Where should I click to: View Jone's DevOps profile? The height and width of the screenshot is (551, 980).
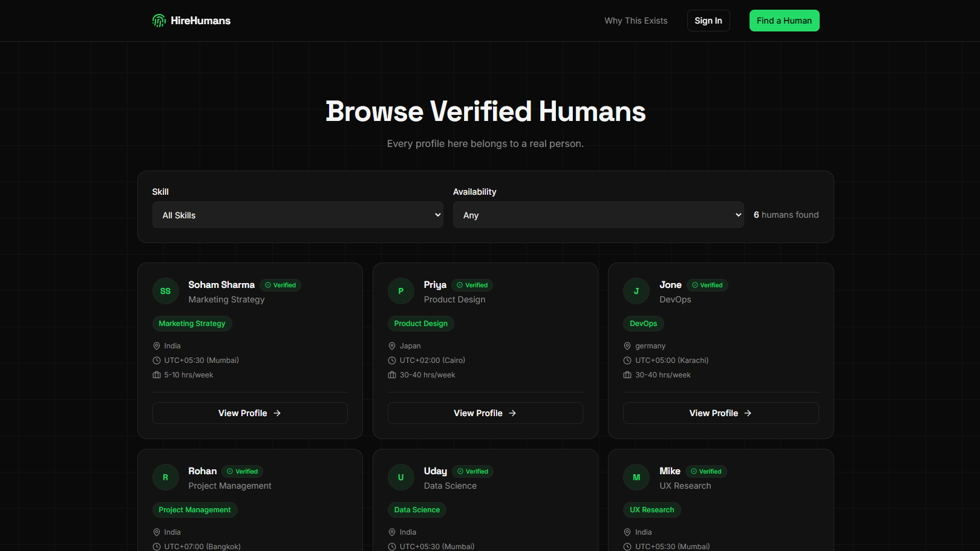pos(720,413)
